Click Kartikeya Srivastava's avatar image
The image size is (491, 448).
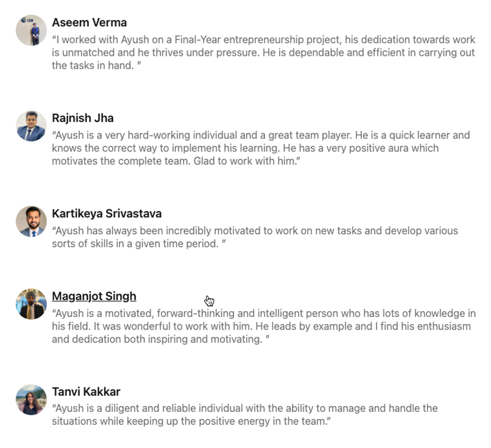(x=31, y=222)
